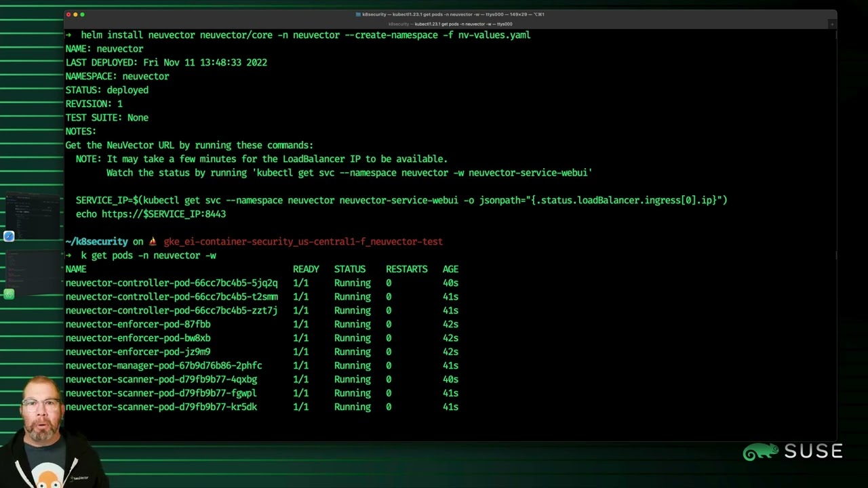The image size is (868, 488).
Task: Click the 'NOTES:' line
Action: coord(81,131)
